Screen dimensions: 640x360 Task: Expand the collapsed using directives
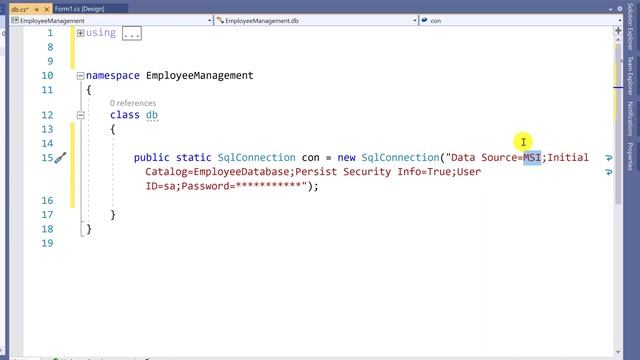(x=80, y=33)
